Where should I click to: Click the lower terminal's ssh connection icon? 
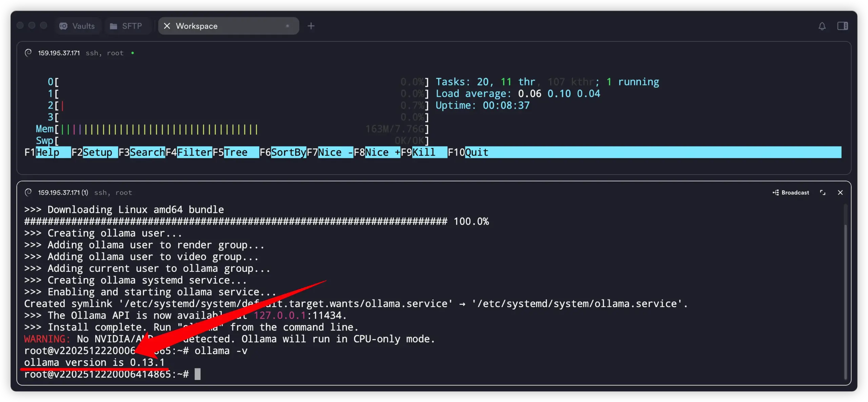click(x=28, y=192)
